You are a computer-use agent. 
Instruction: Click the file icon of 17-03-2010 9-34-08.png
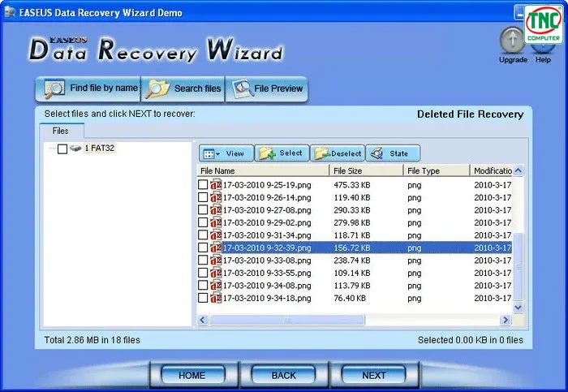216,285
